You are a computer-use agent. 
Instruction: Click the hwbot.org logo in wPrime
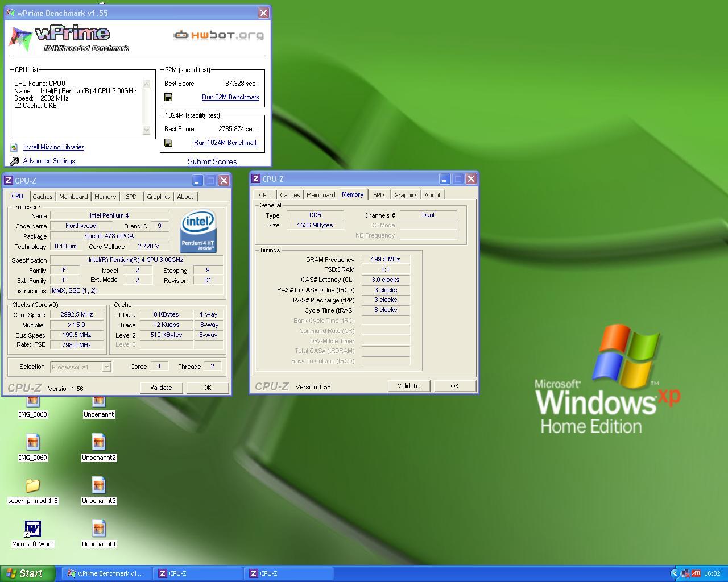[218, 35]
